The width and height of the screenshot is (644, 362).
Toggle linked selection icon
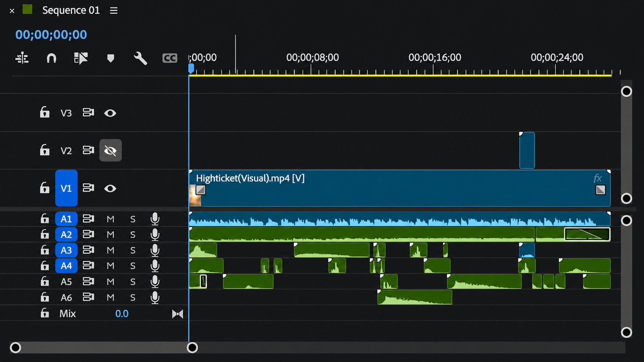81,58
